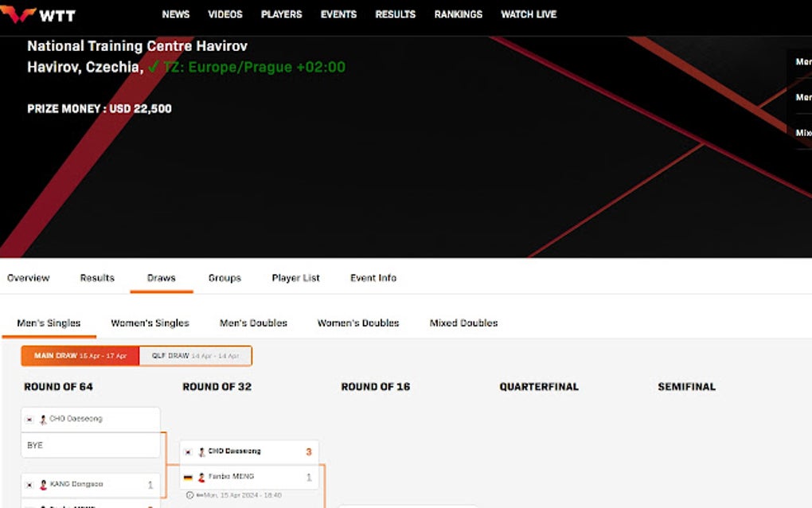The width and height of the screenshot is (812, 508).
Task: Click TZ: Europe/Prague +02:00 text
Action: click(x=254, y=68)
